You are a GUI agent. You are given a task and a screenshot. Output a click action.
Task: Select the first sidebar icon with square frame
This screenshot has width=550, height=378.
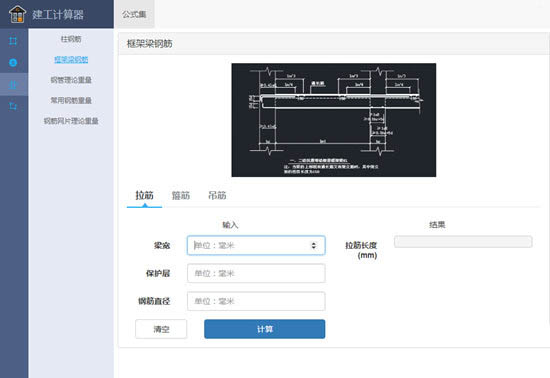(13, 41)
